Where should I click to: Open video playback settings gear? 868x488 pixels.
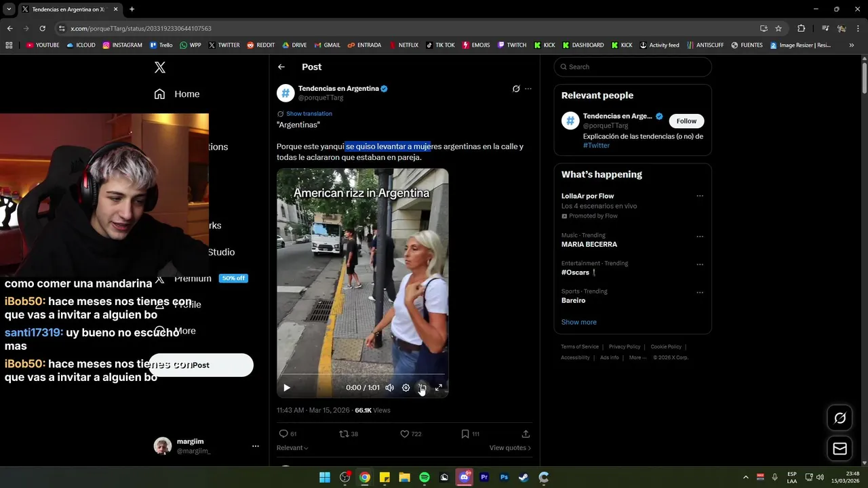click(x=406, y=388)
